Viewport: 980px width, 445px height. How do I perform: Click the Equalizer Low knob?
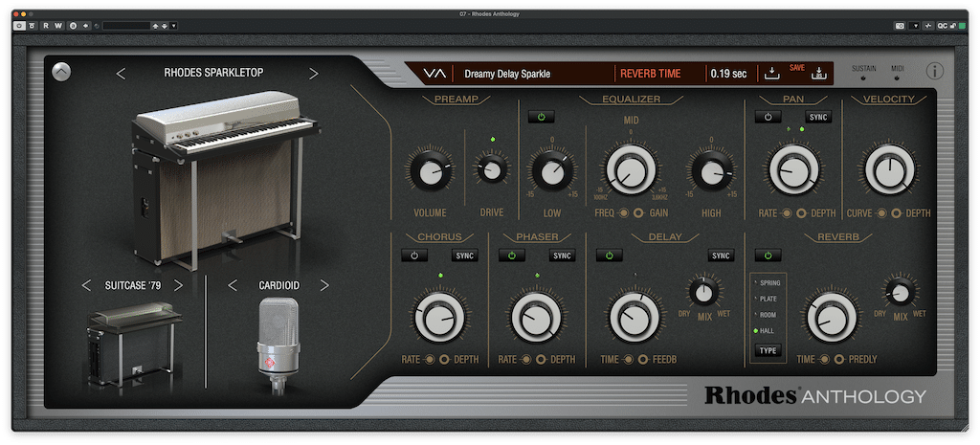tap(552, 172)
